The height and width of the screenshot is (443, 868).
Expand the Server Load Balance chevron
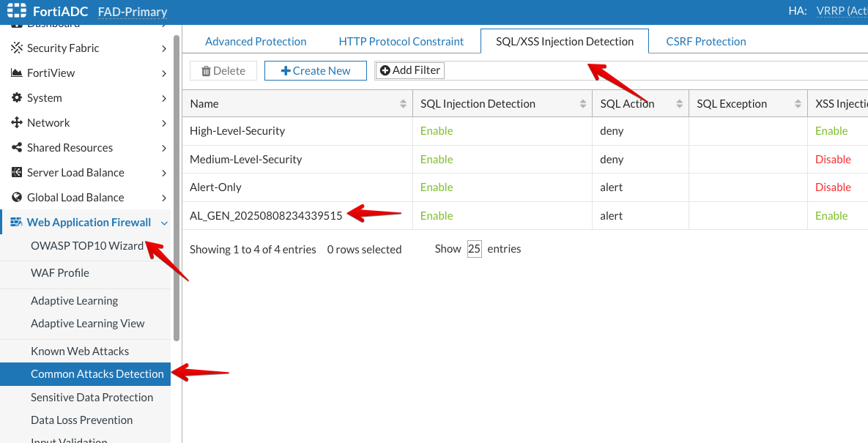tap(163, 173)
